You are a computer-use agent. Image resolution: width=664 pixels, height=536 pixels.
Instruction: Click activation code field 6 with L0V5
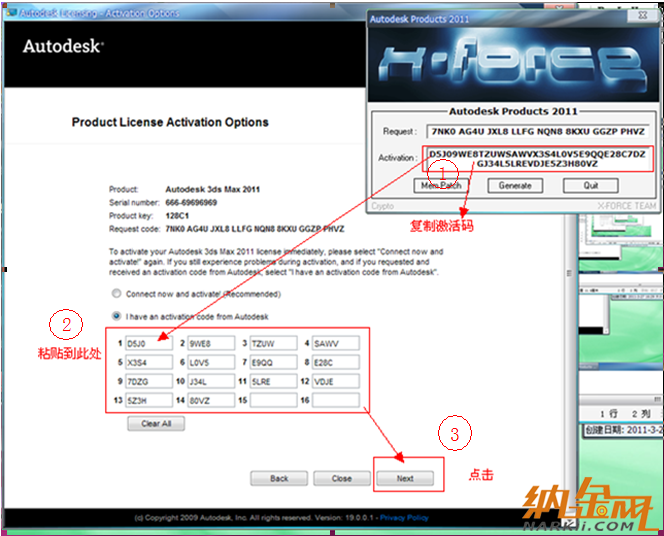(210, 362)
